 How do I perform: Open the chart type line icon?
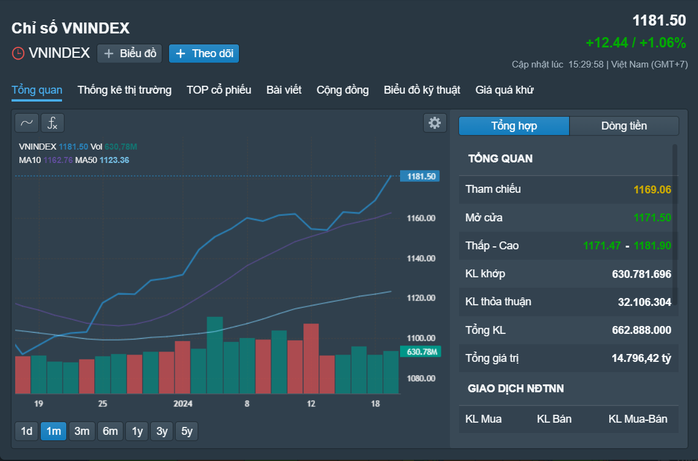point(26,123)
